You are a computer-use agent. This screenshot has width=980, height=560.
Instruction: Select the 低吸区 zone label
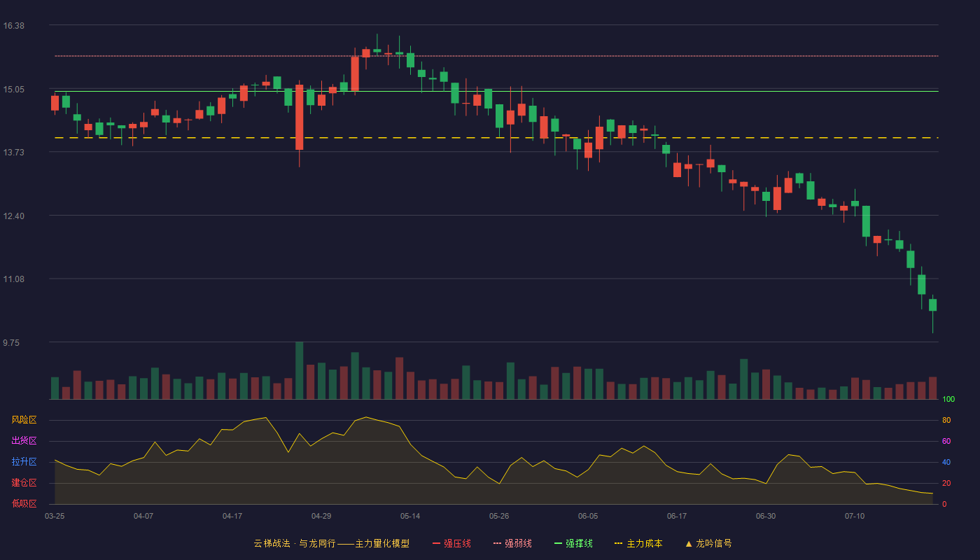pos(24,503)
